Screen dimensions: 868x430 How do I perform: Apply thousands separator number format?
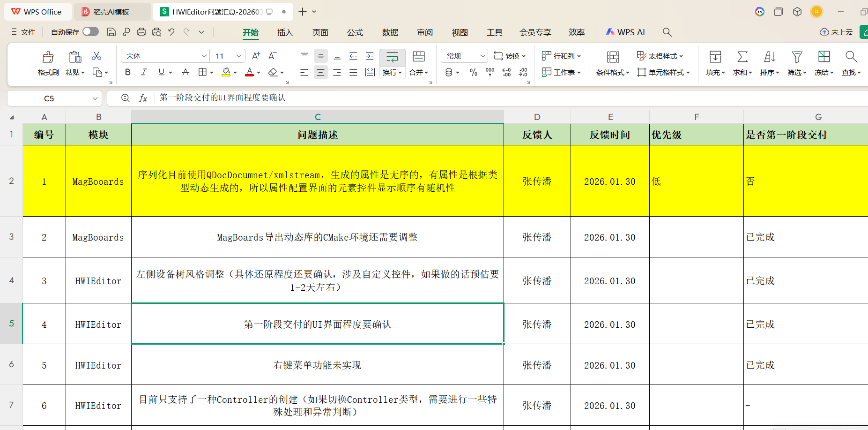(x=490, y=72)
